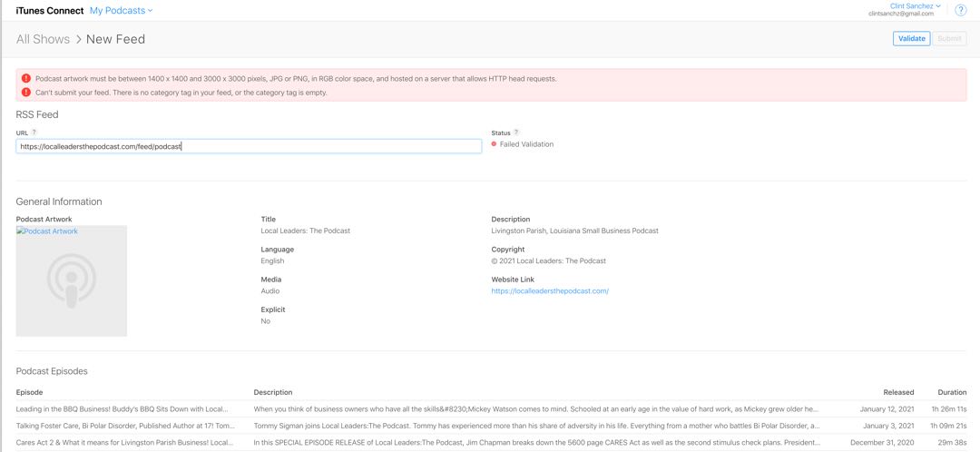The image size is (980, 452).
Task: Click the December 31, 2020 release date
Action: tap(882, 443)
